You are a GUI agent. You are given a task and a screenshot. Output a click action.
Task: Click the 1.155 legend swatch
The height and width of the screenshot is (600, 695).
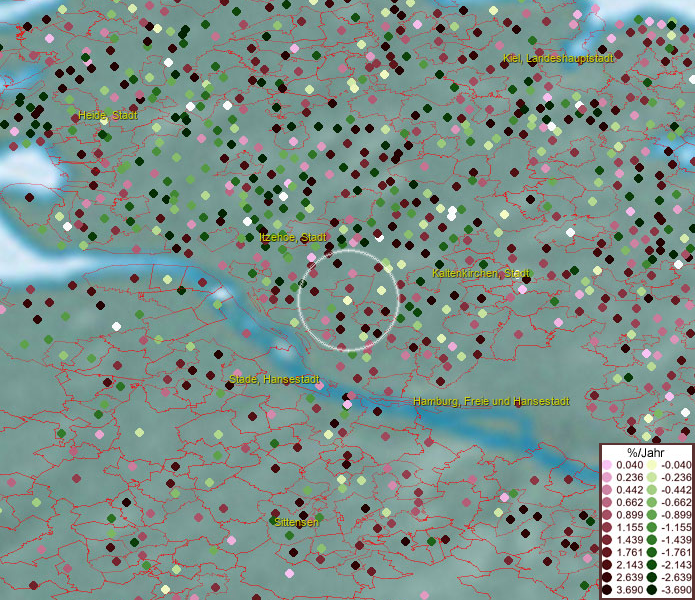pyautogui.click(x=607, y=527)
